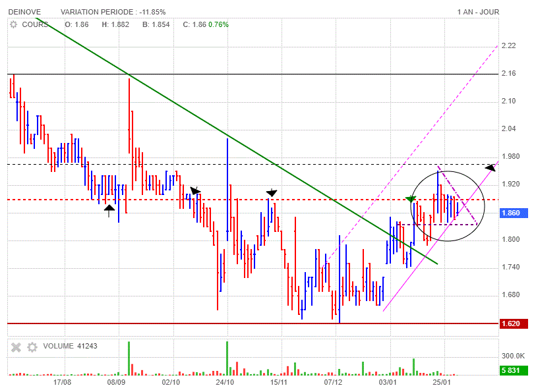The width and height of the screenshot is (536, 392).
Task: Click the 03/01 date label
Action: [x=387, y=382]
